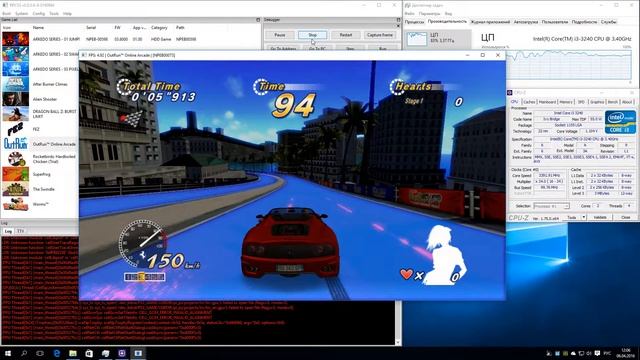Viewport: 640px width, 360px height.
Task: Switch to Журнал приложений tab
Action: pos(490,22)
